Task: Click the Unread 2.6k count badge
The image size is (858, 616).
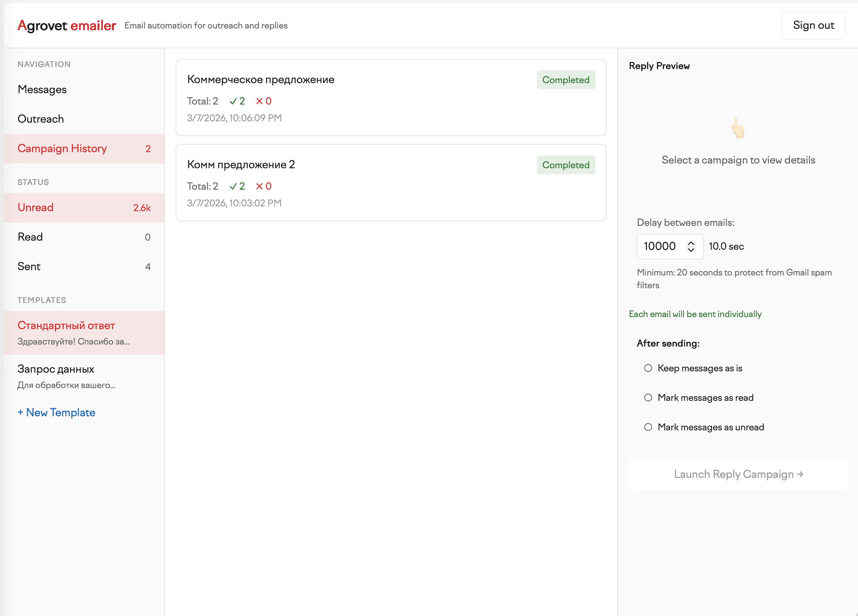Action: click(x=142, y=208)
